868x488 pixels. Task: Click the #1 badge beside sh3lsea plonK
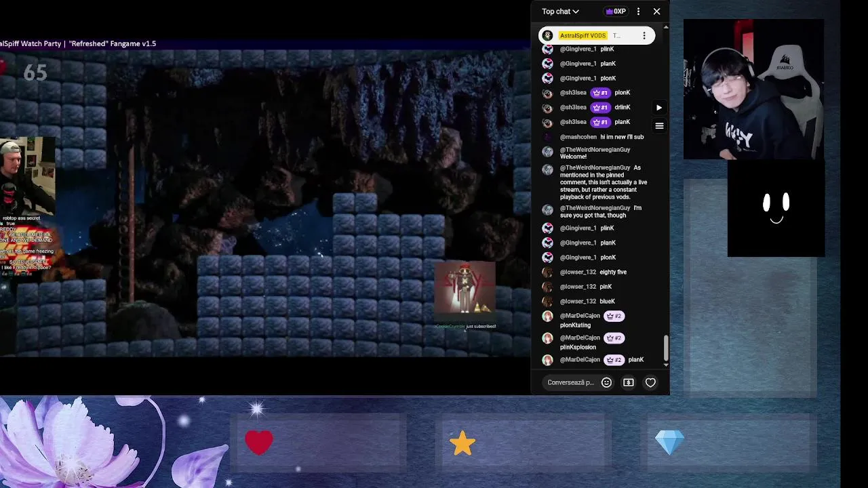600,93
